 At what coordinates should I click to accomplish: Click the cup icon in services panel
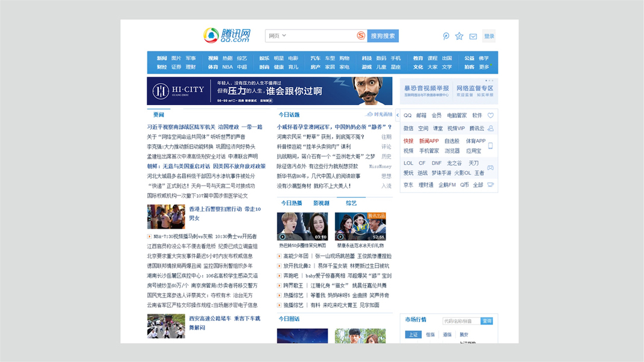(x=490, y=185)
